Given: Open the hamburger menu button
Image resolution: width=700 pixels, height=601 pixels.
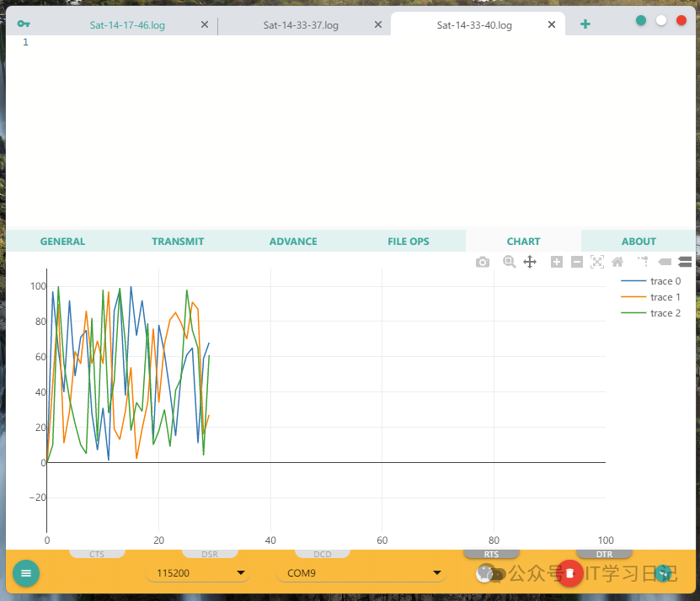Looking at the screenshot, I should 26,573.
